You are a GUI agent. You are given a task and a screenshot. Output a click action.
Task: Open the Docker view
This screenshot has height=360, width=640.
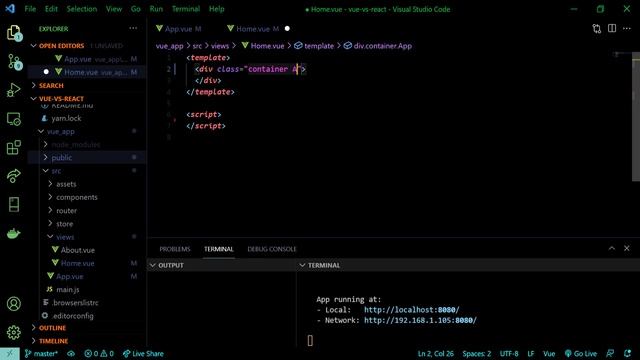pos(14,233)
